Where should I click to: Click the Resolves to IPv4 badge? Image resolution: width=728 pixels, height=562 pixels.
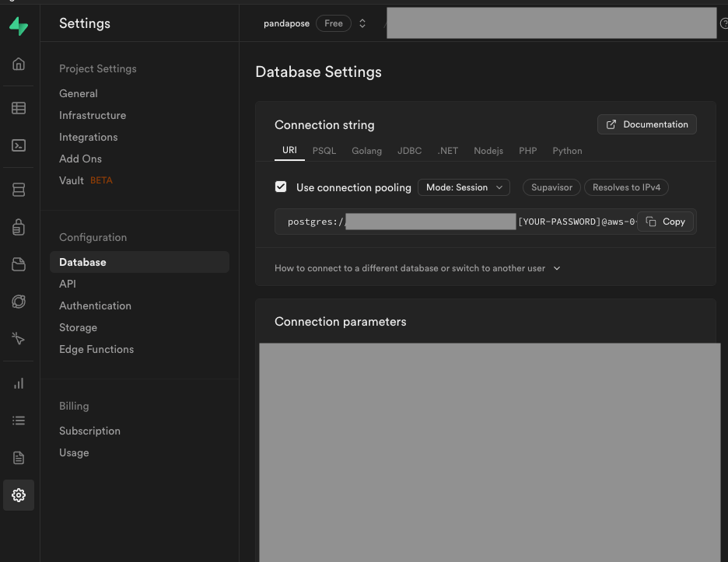(626, 187)
